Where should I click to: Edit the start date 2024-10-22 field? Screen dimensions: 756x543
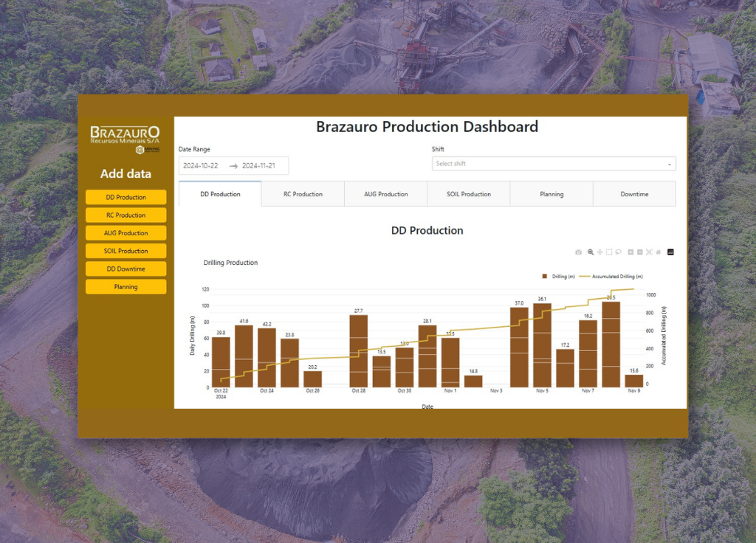(x=200, y=165)
